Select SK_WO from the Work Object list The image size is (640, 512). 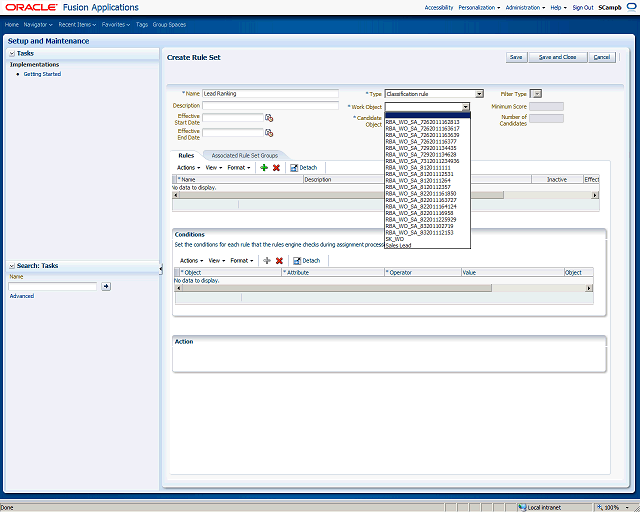click(427, 239)
